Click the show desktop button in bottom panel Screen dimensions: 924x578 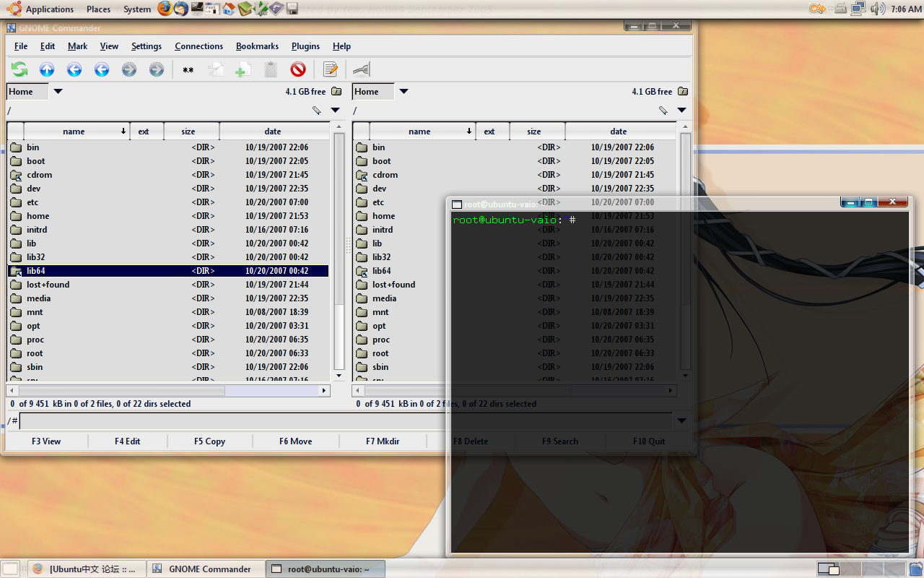pyautogui.click(x=10, y=569)
